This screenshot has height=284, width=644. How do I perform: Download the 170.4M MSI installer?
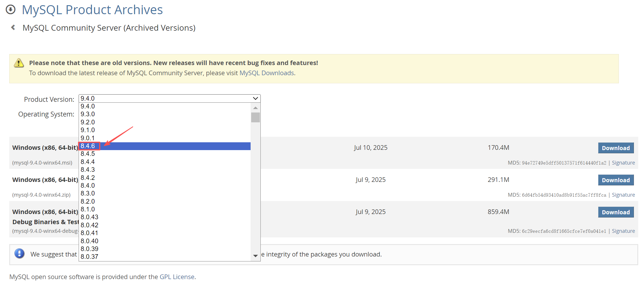(x=616, y=148)
